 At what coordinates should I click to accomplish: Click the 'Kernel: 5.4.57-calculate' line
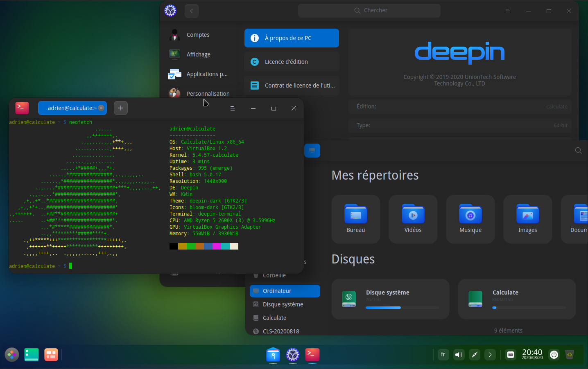pyautogui.click(x=204, y=155)
